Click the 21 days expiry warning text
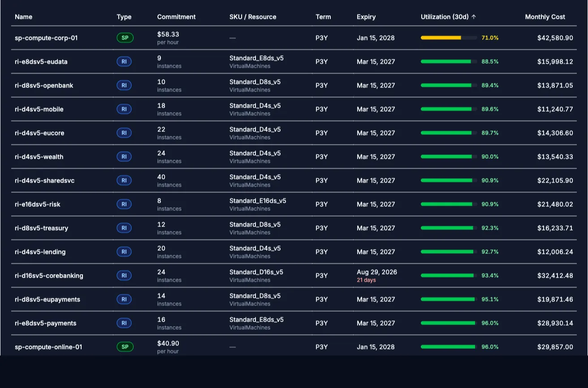The image size is (588, 388). click(x=366, y=280)
